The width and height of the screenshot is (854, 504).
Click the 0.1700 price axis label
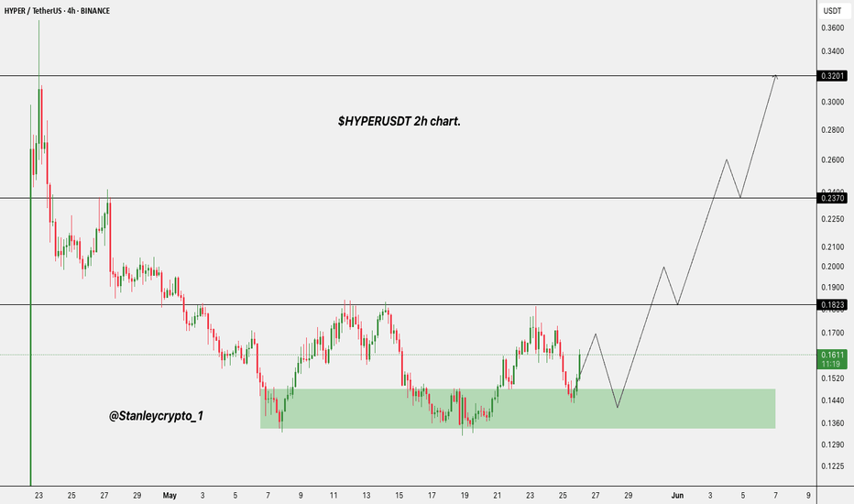click(832, 333)
